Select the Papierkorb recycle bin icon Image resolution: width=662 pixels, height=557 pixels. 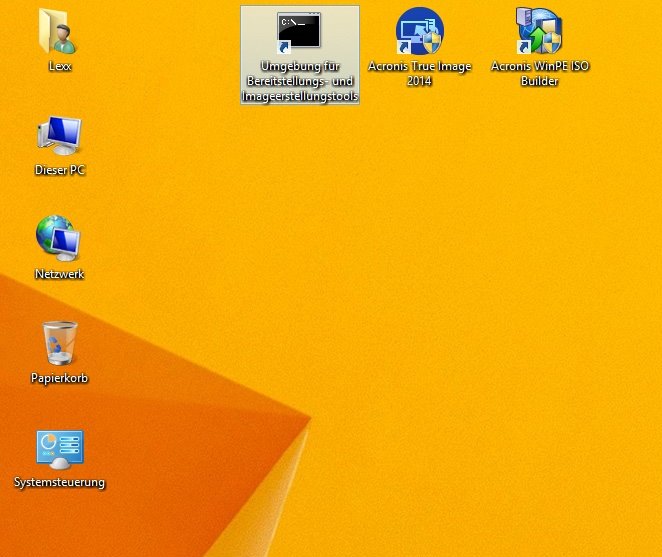point(60,343)
